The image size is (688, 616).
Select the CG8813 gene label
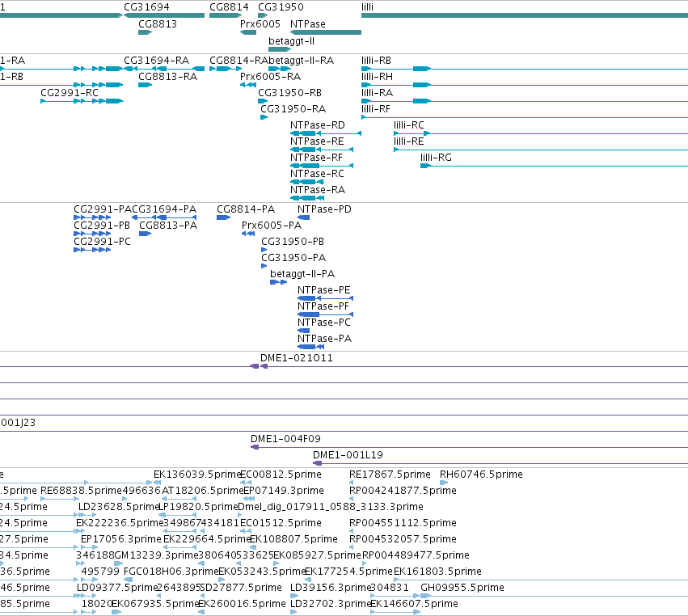[x=158, y=23]
